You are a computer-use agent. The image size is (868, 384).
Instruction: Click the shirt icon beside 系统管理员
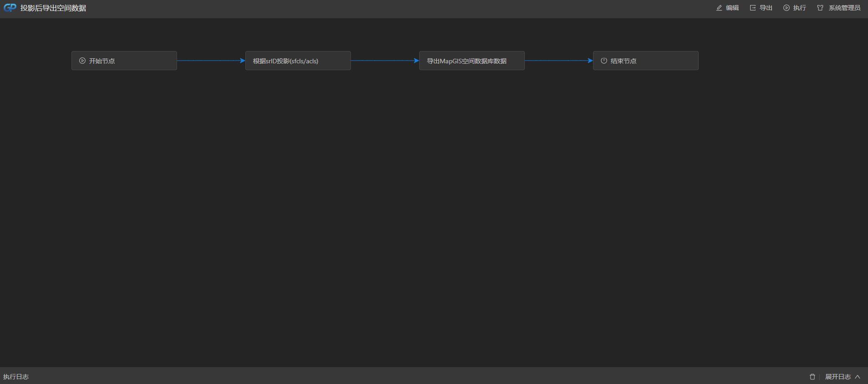tap(820, 8)
